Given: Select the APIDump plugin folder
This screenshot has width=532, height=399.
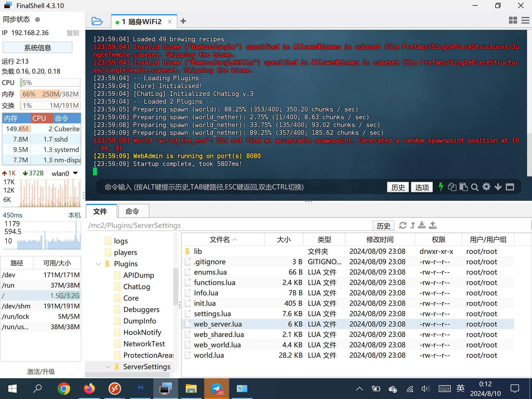Looking at the screenshot, I should point(138,275).
